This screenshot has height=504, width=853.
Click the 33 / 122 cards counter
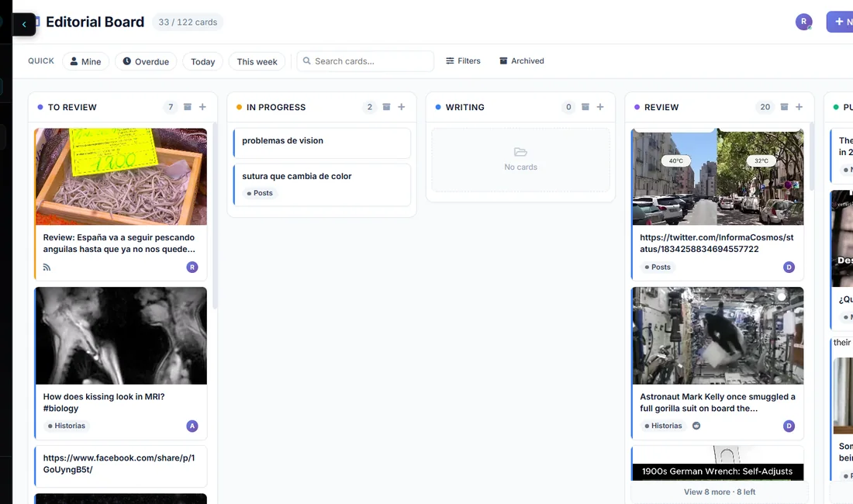(188, 22)
